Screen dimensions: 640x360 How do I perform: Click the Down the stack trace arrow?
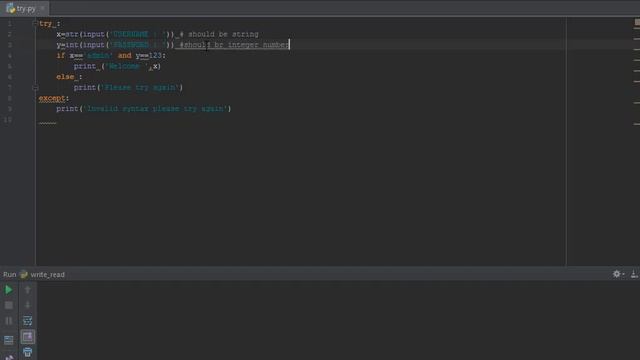(27, 305)
